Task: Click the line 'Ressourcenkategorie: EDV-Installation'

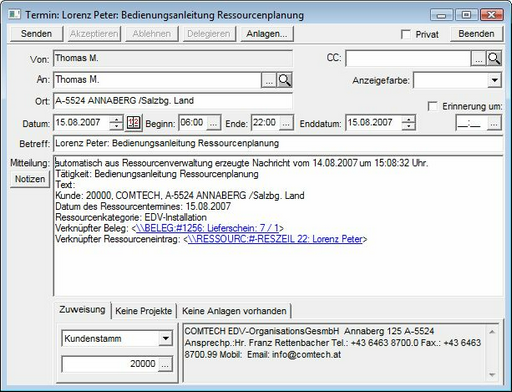Action: 131,217
